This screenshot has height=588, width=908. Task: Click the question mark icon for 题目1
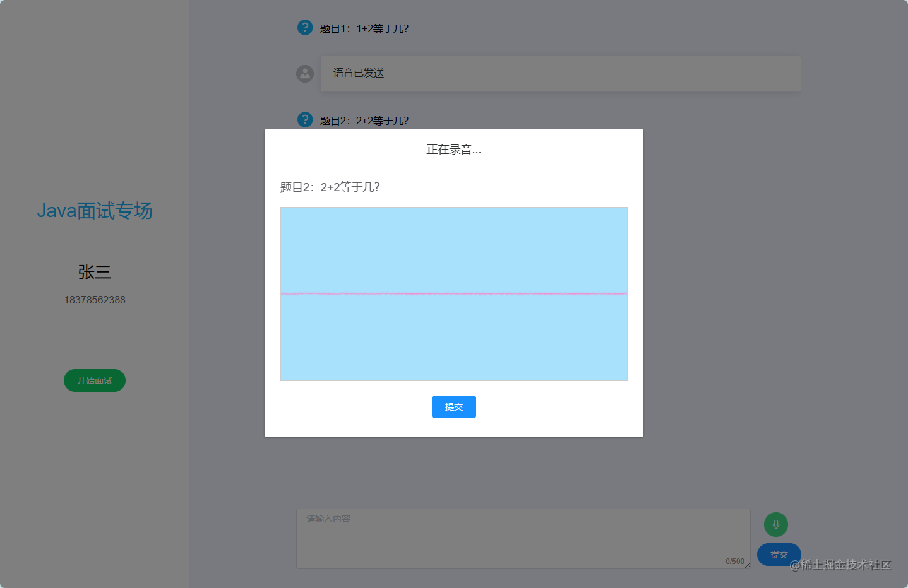[x=305, y=28]
